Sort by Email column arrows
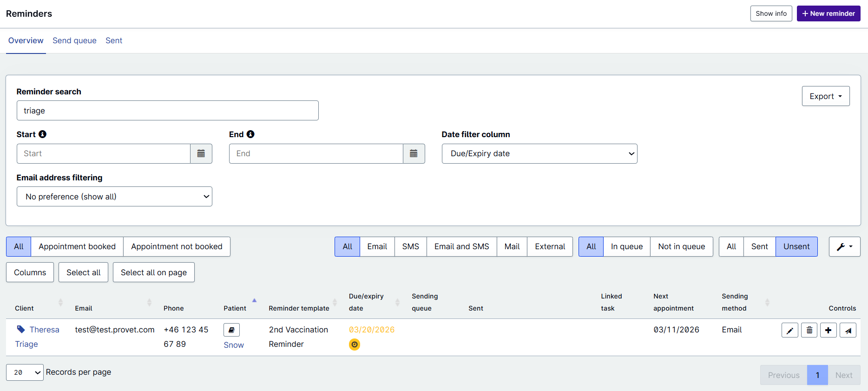868x391 pixels. pos(149,302)
